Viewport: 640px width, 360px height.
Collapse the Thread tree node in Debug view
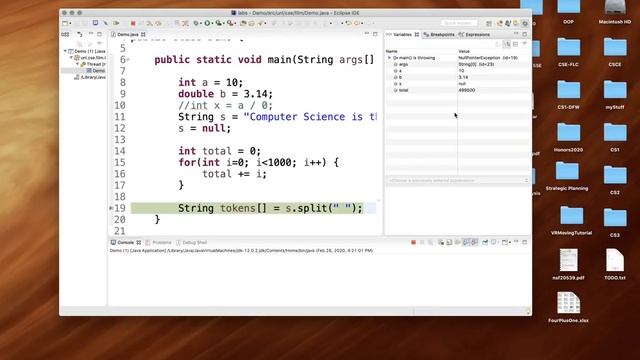pos(78,64)
